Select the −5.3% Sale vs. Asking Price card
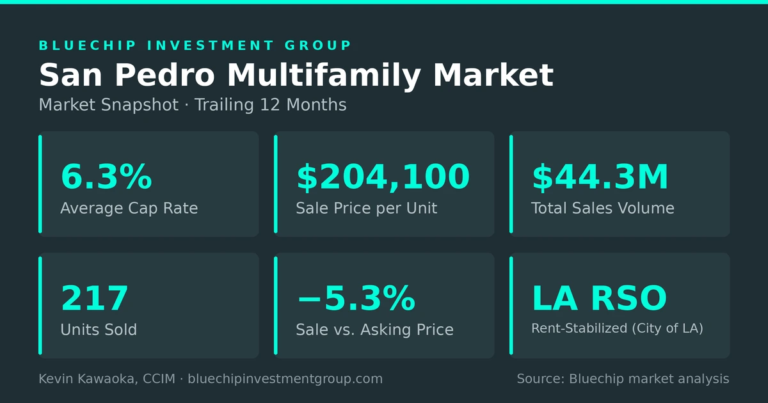 [x=384, y=306]
